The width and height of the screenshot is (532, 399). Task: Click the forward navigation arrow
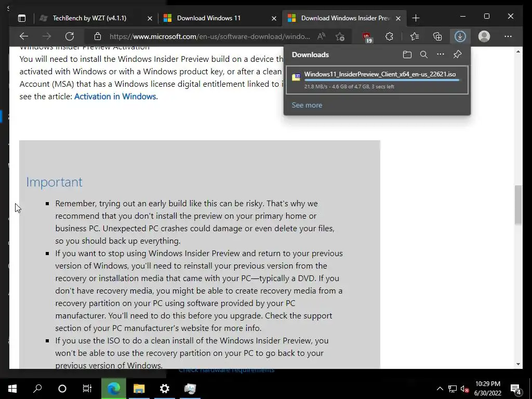click(x=47, y=36)
